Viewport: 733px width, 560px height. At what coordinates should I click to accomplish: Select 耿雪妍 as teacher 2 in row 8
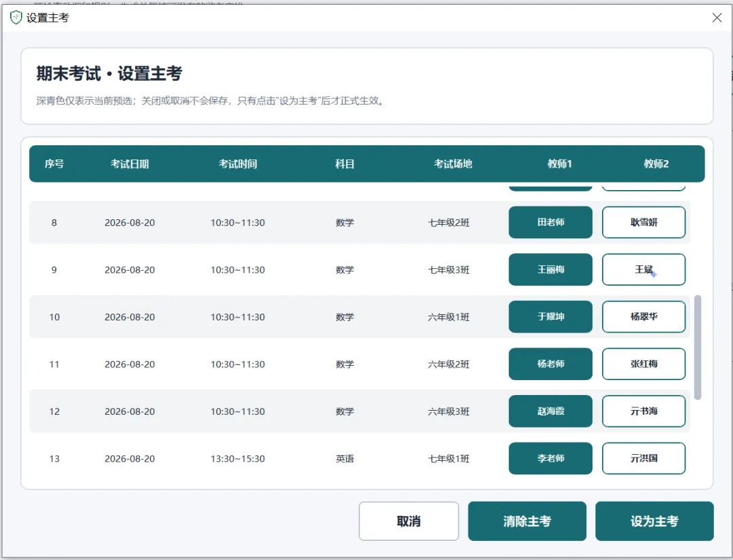643,223
